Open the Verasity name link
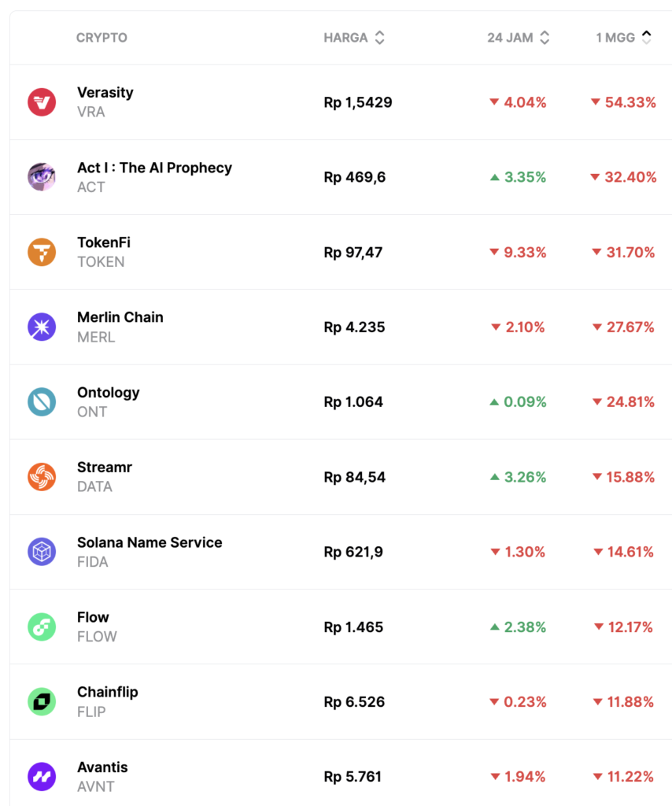The width and height of the screenshot is (672, 806). [x=105, y=92]
